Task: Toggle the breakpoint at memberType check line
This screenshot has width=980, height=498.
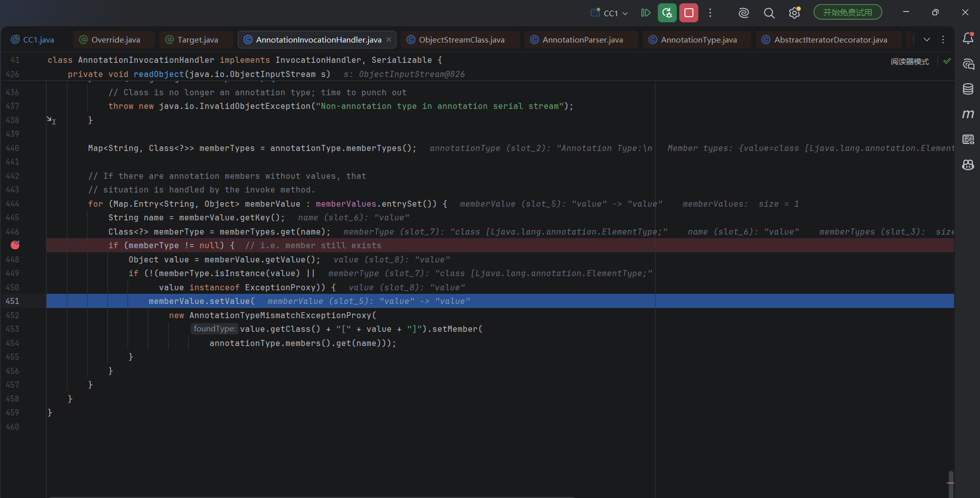Action: click(x=15, y=245)
